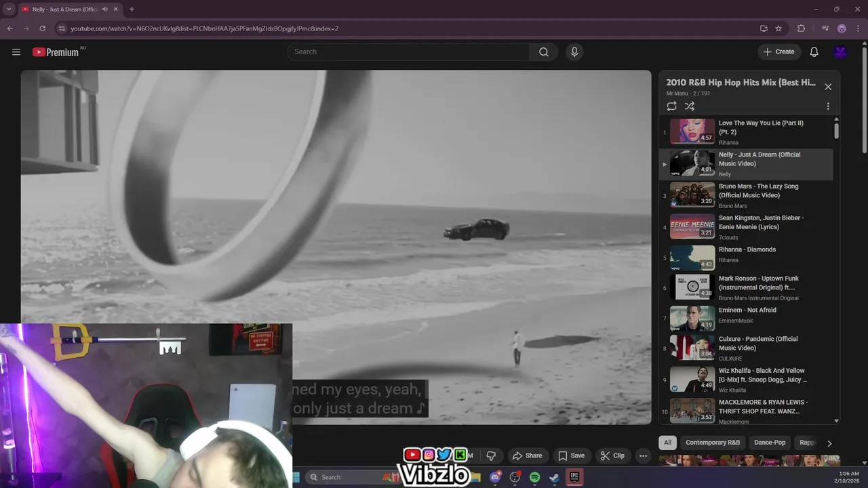This screenshot has width=868, height=488.
Task: Play Rihanna - Diamonds from playlist
Action: pyautogui.click(x=746, y=258)
